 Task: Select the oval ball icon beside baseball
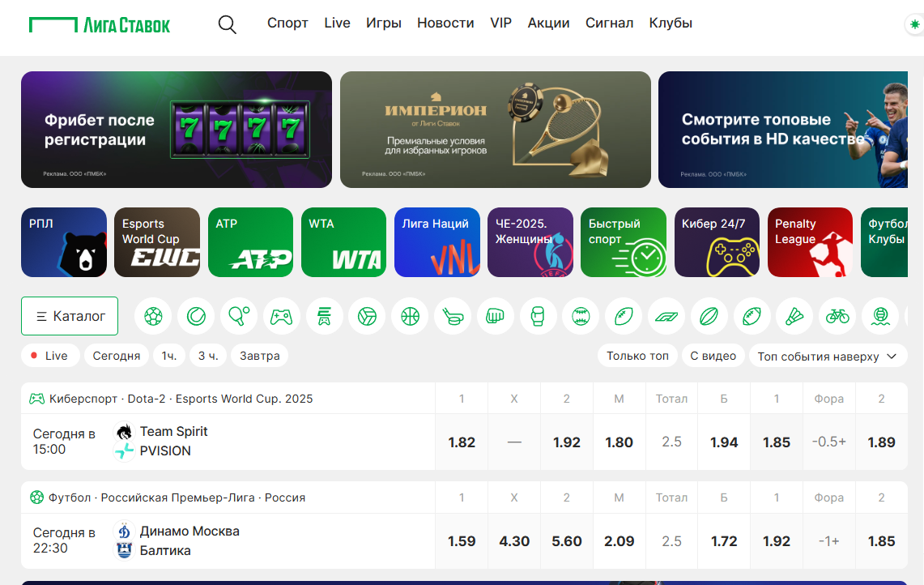click(624, 317)
